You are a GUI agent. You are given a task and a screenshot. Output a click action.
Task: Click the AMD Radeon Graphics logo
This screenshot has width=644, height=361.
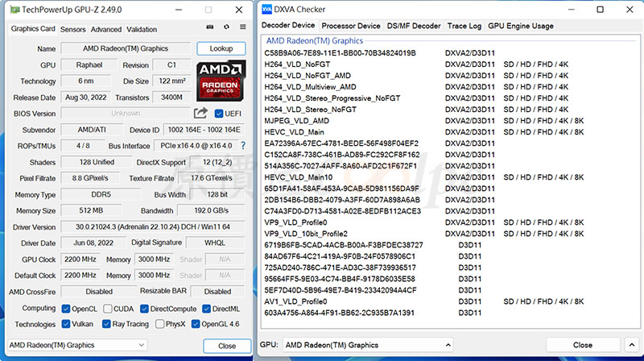[x=221, y=81]
